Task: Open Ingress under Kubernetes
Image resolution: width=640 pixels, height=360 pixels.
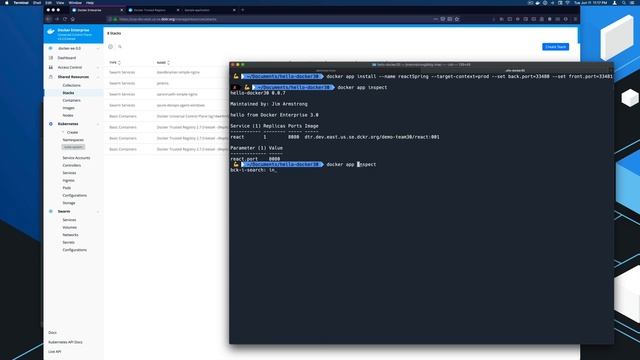Action: point(69,180)
